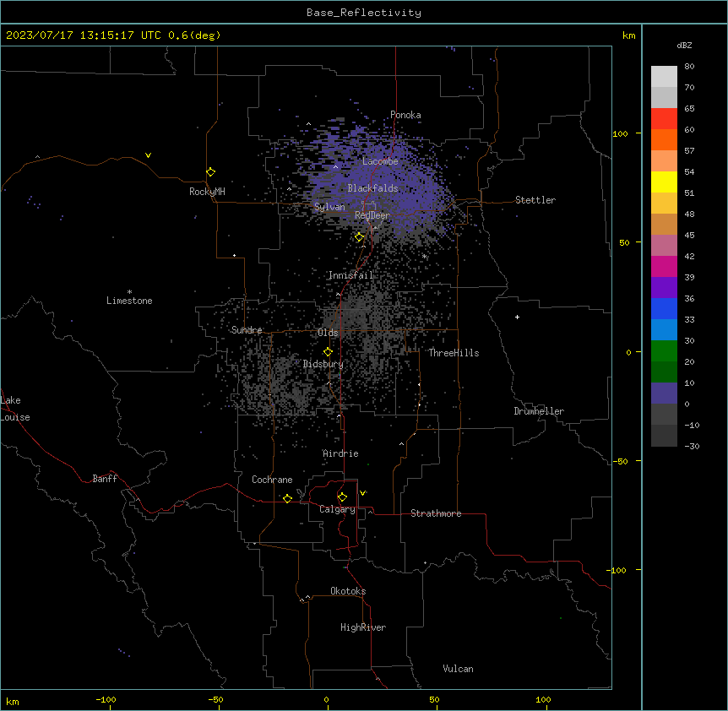Image resolution: width=728 pixels, height=711 pixels.
Task: Click the yellow diamond marker above Calgary
Action: coord(342,497)
